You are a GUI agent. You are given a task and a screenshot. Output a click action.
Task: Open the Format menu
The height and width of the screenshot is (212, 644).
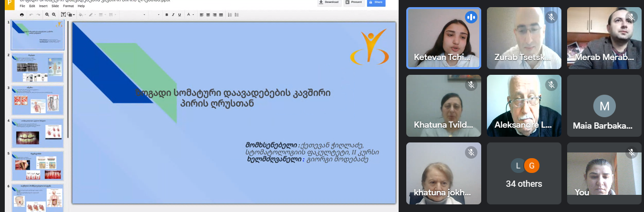click(68, 6)
